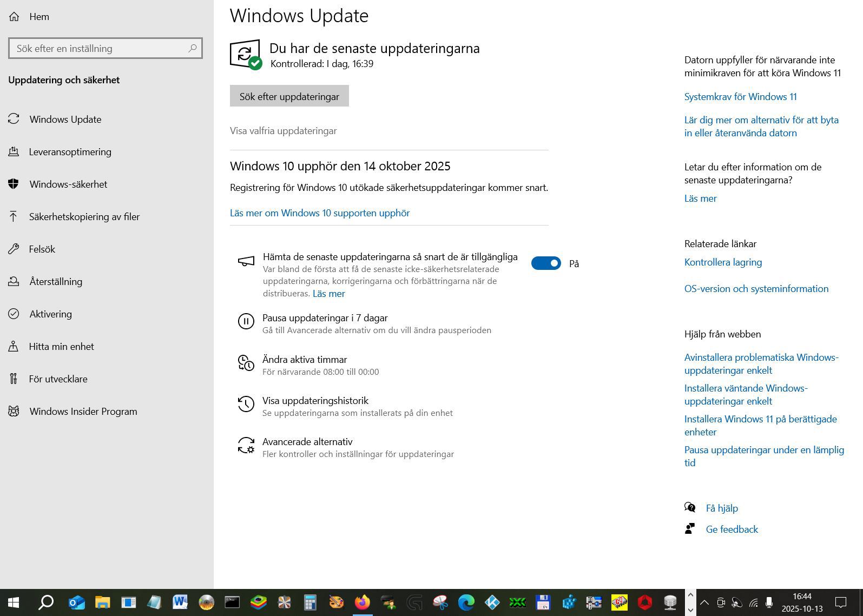Open Kontrollera lagring link

pyautogui.click(x=723, y=262)
